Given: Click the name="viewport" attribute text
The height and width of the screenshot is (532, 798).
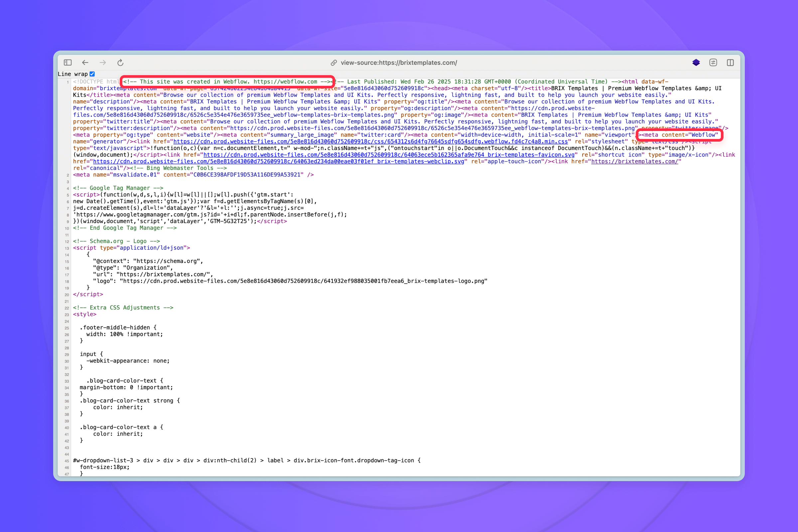Looking at the screenshot, I should 609,135.
